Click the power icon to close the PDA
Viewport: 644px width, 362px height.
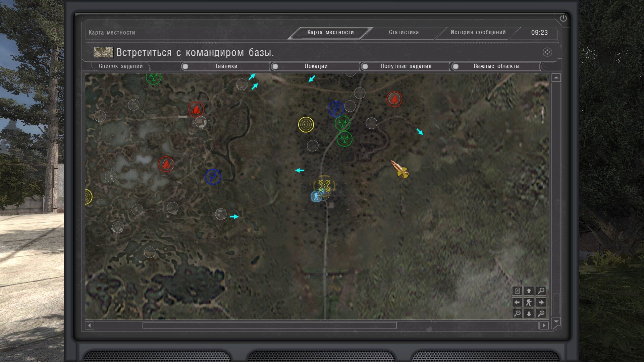pyautogui.click(x=563, y=18)
